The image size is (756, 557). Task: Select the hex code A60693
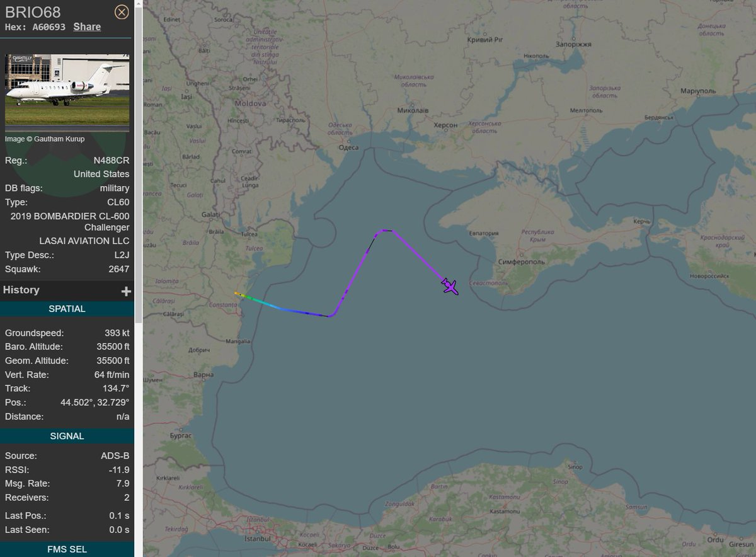point(49,27)
